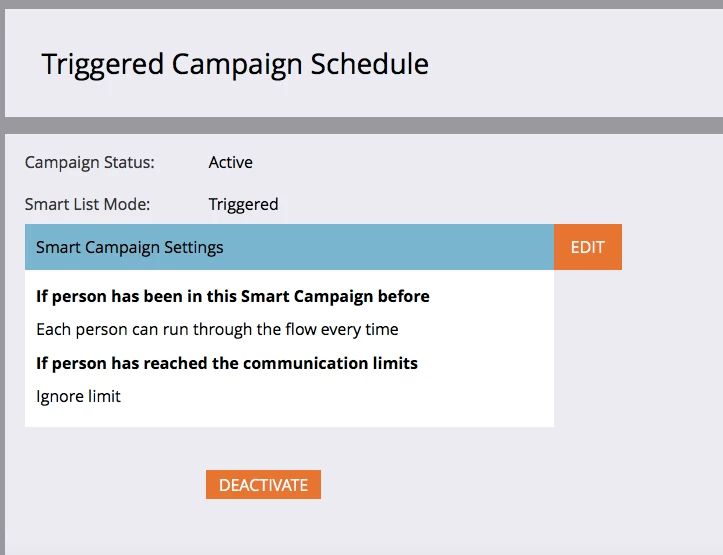Select the Triggered mode value
The image size is (723, 555).
pyautogui.click(x=243, y=205)
